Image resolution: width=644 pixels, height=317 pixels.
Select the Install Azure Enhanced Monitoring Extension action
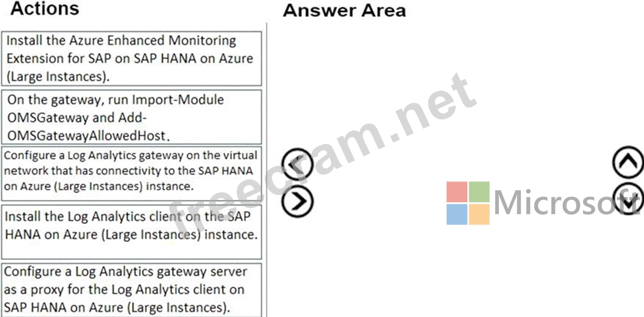click(134, 58)
